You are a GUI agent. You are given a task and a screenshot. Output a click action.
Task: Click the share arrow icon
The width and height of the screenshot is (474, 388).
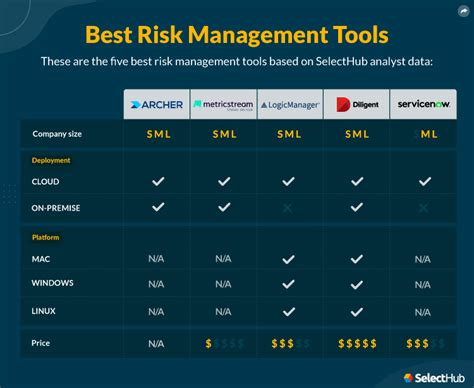coord(463,11)
